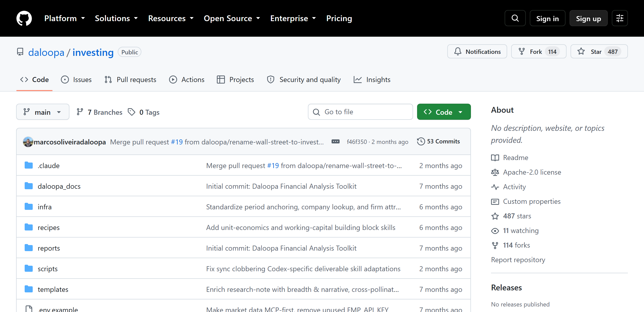Open pull request #19 in latest commit
The image size is (644, 312).
[177, 142]
